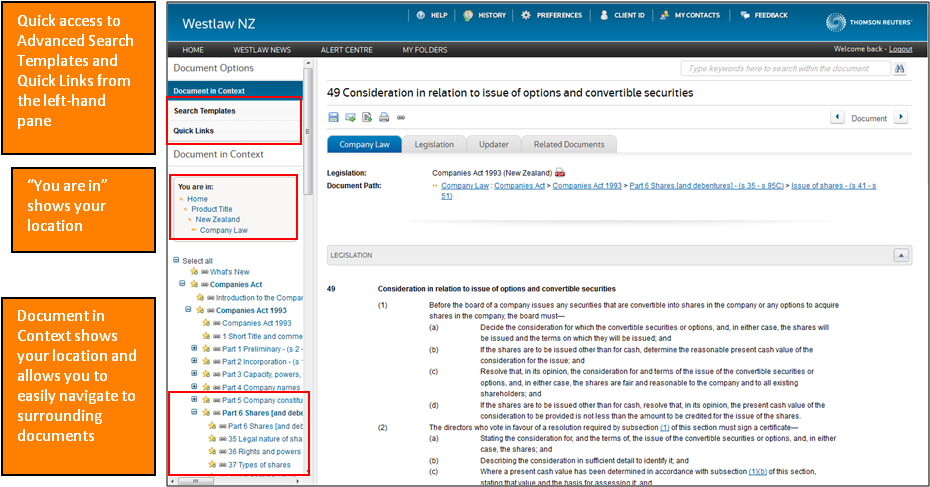Open the Updater tab
930x487 pixels.
[493, 144]
